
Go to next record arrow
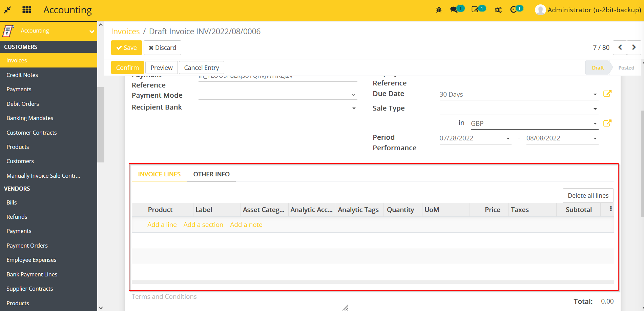pos(634,47)
